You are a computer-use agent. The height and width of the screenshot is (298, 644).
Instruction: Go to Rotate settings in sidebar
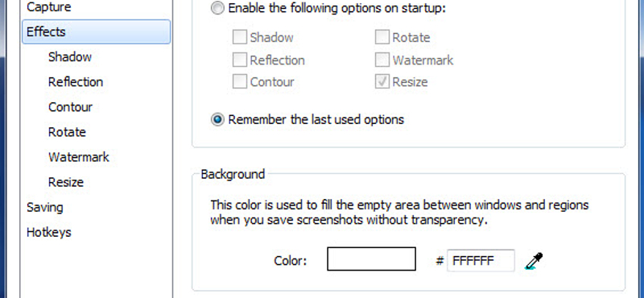point(67,132)
